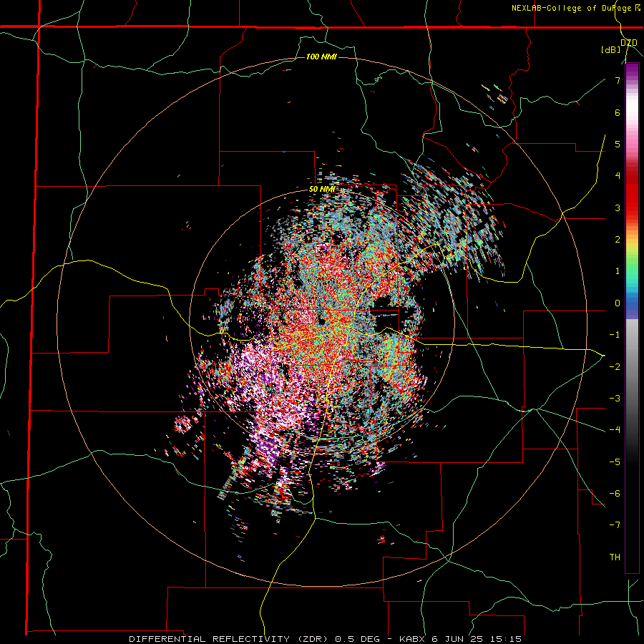The width and height of the screenshot is (644, 644).
Task: Click the 5 value on the dB scale
Action: pyautogui.click(x=618, y=144)
